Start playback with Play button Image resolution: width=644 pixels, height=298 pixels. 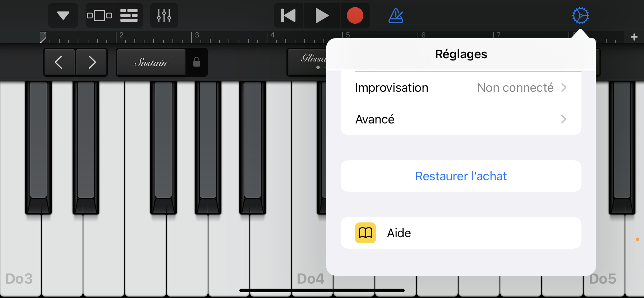click(x=322, y=15)
